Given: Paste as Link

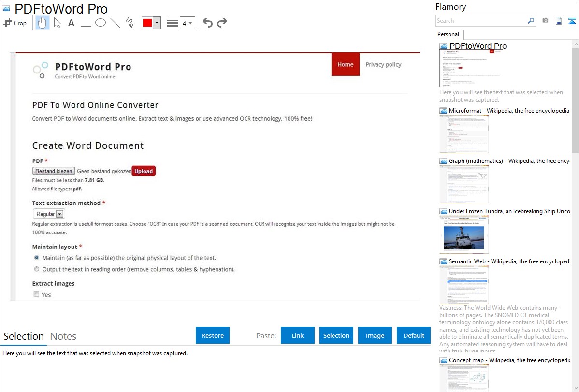Looking at the screenshot, I should 298,335.
